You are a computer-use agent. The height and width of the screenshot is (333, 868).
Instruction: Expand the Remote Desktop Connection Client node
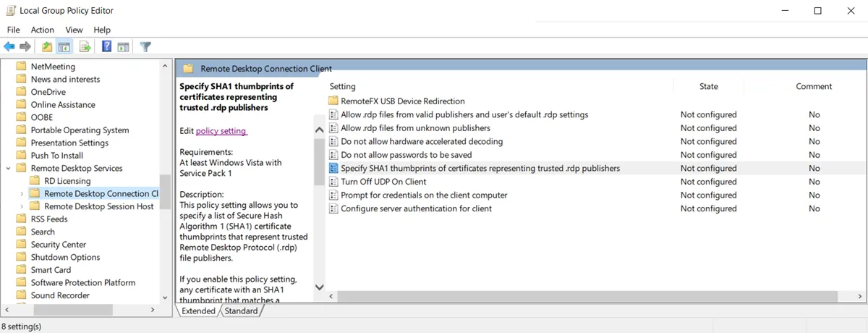click(x=22, y=194)
